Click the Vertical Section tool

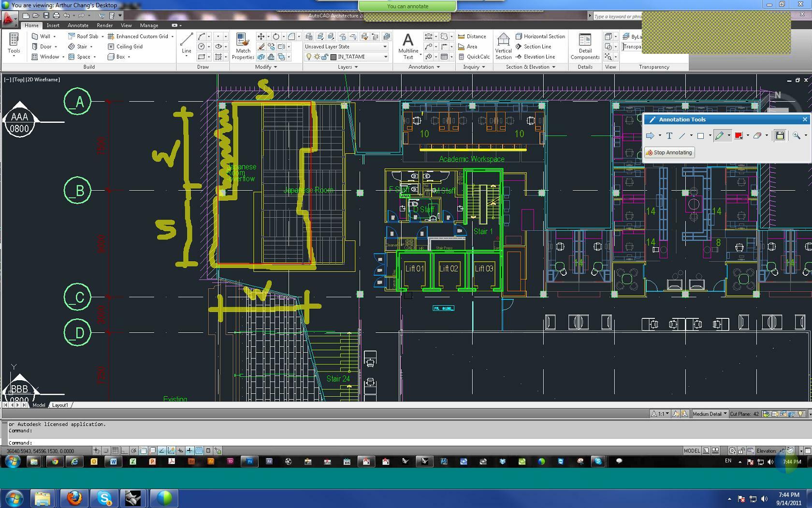pyautogui.click(x=503, y=46)
